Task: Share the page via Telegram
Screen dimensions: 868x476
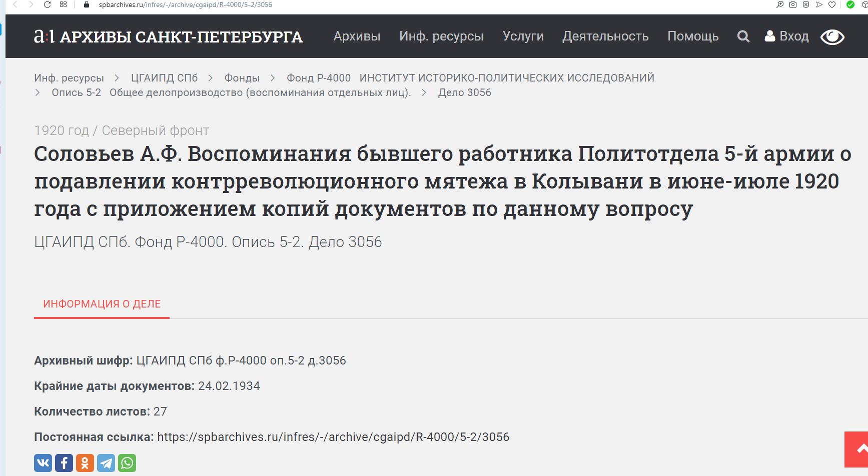Action: coord(106,463)
